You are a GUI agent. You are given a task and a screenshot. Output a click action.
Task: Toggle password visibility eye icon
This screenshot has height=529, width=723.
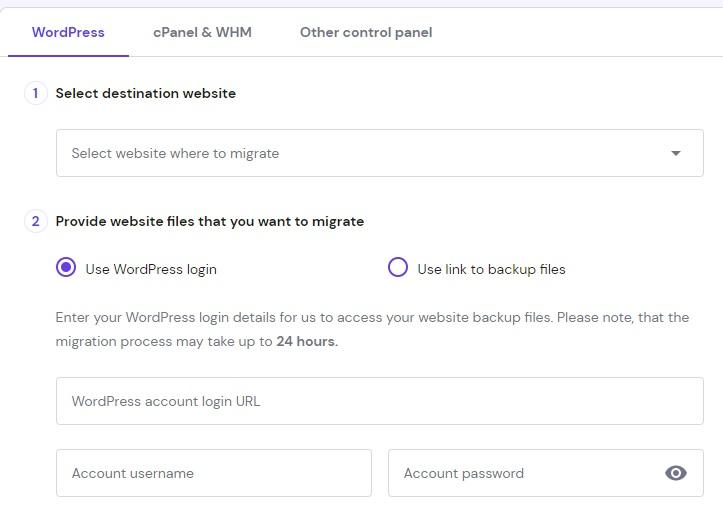(x=676, y=473)
